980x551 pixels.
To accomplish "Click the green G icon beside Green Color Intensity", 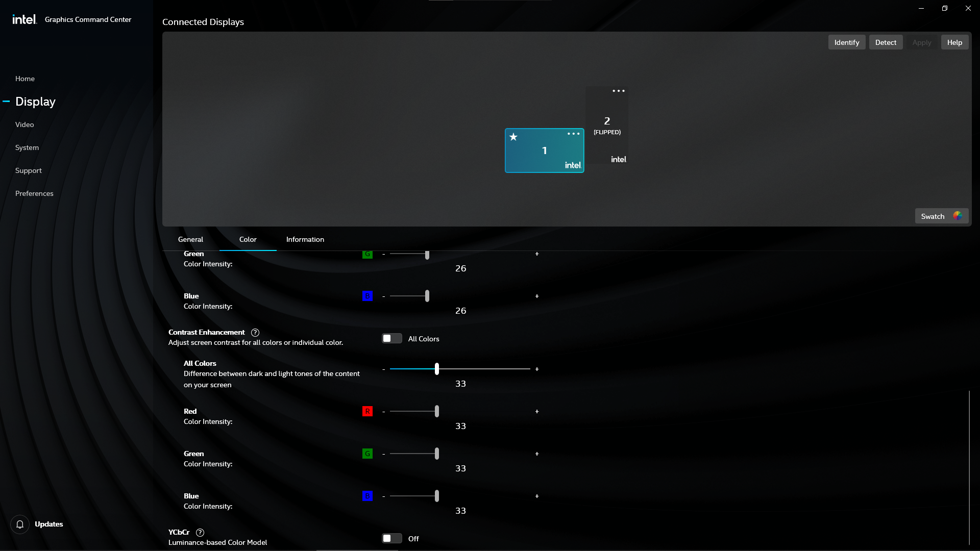I will tap(367, 454).
